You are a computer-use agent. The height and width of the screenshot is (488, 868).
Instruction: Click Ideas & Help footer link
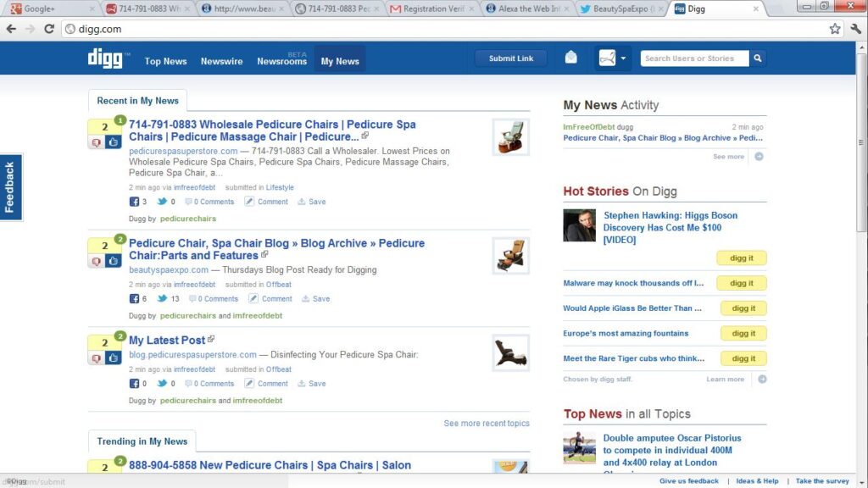757,481
